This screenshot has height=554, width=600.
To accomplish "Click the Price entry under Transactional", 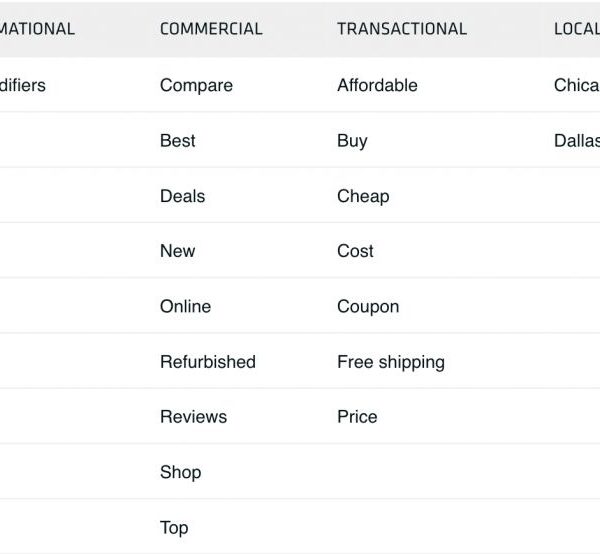I will pos(357,417).
